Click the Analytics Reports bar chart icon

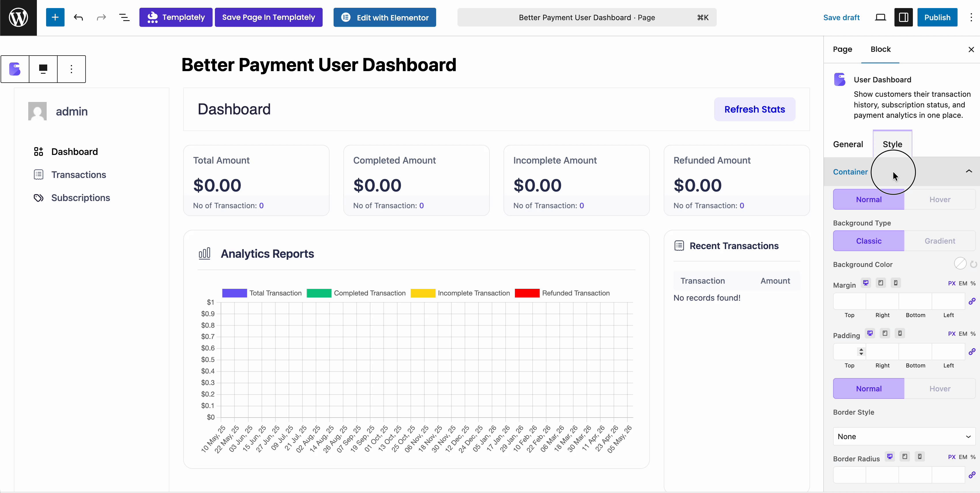point(204,253)
